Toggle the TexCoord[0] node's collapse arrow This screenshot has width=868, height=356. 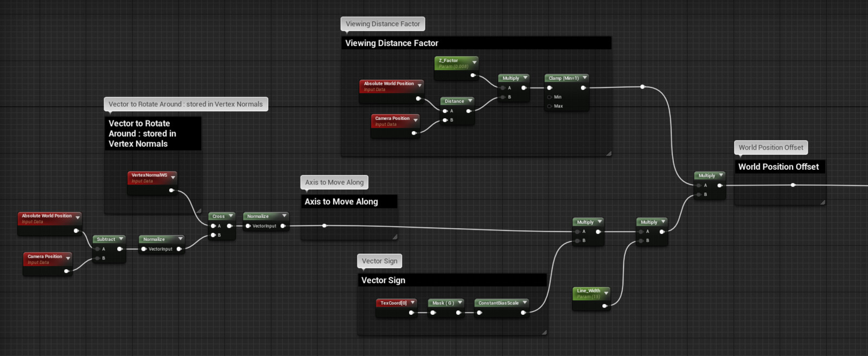point(413,302)
